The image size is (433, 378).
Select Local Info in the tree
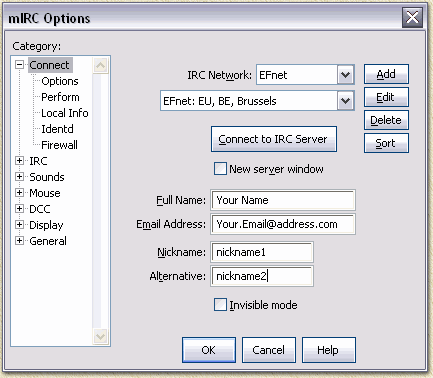[x=65, y=113]
